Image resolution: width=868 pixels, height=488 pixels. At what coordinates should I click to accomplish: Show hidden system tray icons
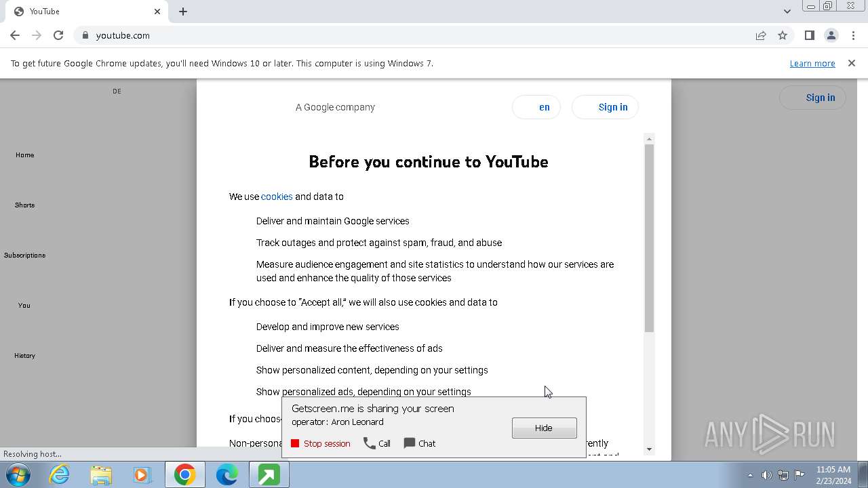point(750,475)
